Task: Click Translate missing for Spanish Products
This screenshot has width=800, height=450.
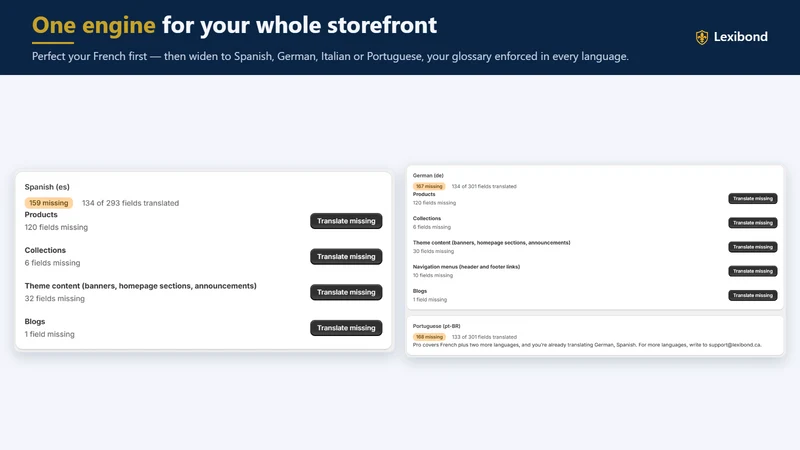Action: click(x=346, y=221)
